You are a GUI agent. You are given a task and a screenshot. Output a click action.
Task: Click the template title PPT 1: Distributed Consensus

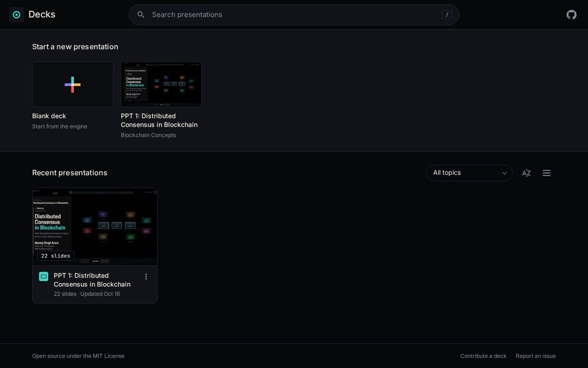(159, 121)
